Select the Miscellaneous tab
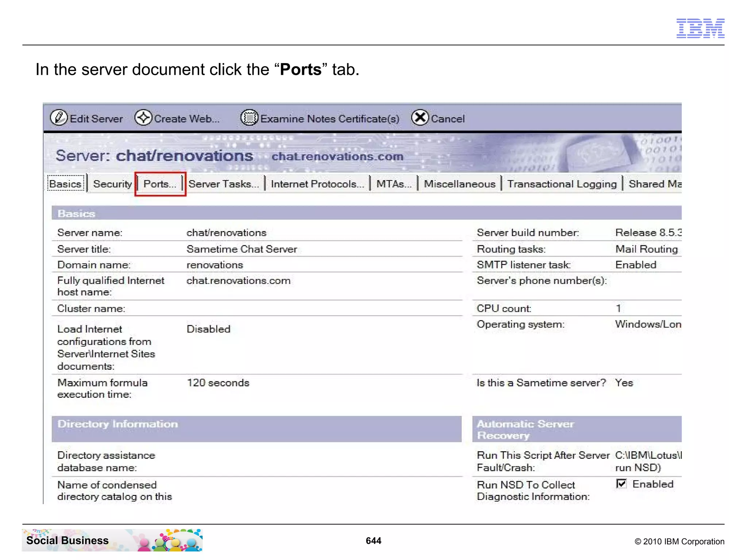The width and height of the screenshot is (747, 560). [x=460, y=184]
